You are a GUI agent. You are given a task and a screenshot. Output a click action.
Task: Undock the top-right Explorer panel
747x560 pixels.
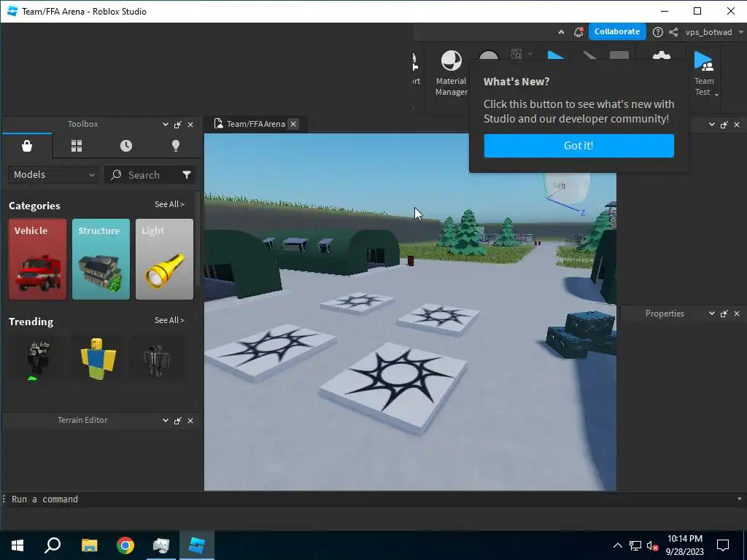(x=724, y=125)
